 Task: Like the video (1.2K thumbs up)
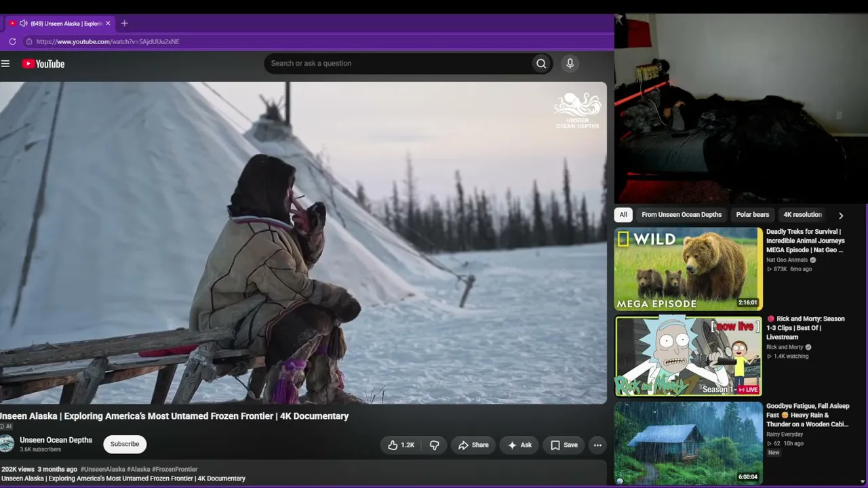(x=401, y=445)
